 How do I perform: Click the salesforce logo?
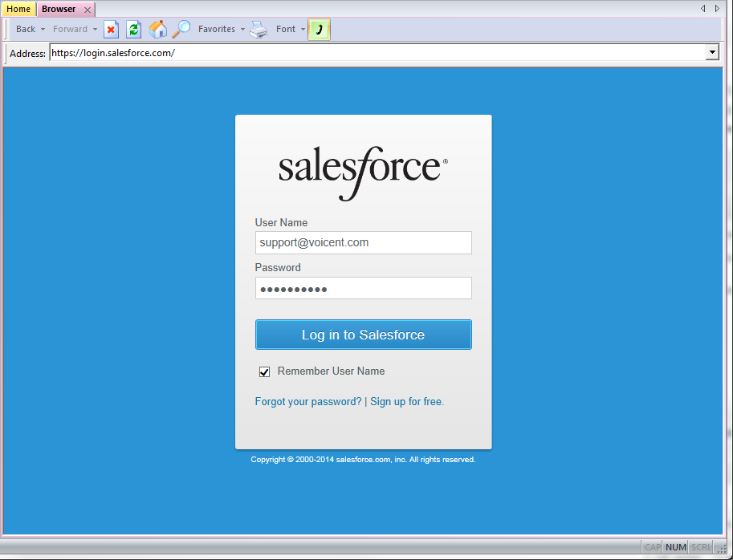pyautogui.click(x=363, y=172)
